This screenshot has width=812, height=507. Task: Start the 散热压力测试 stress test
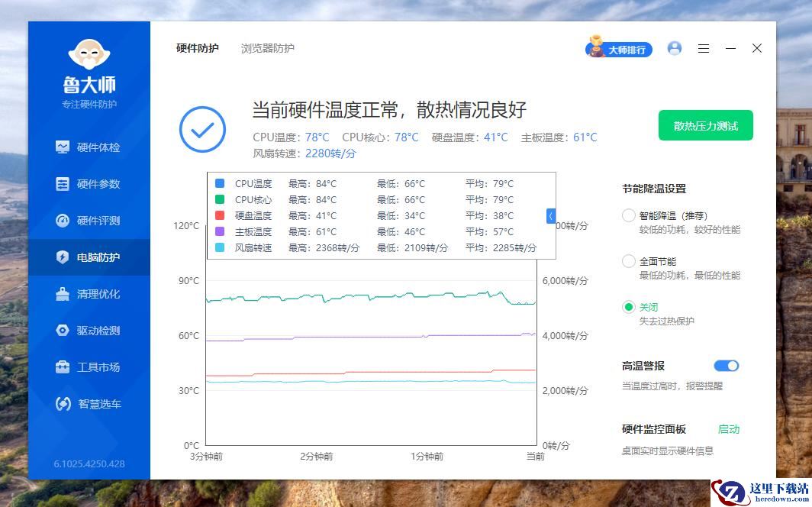tap(705, 125)
